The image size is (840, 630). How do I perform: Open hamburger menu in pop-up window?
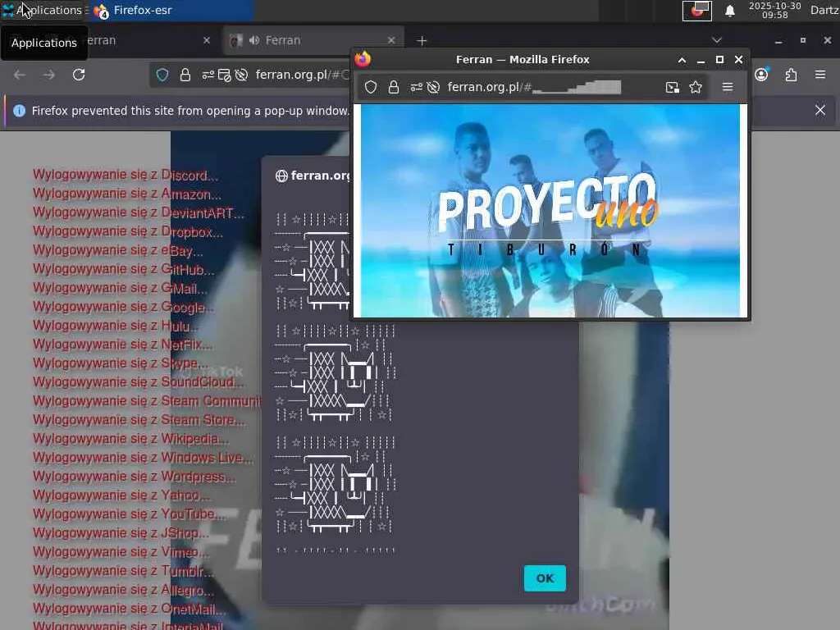pos(728,87)
